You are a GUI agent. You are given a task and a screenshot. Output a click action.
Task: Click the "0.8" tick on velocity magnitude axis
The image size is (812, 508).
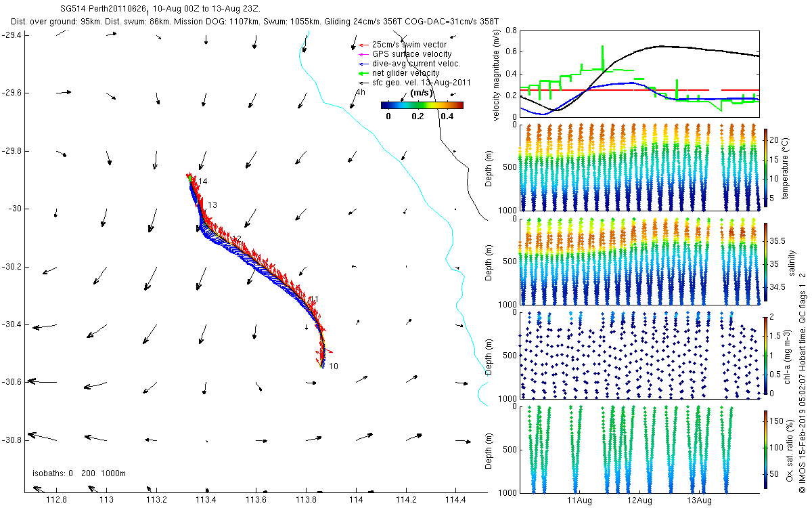512,30
